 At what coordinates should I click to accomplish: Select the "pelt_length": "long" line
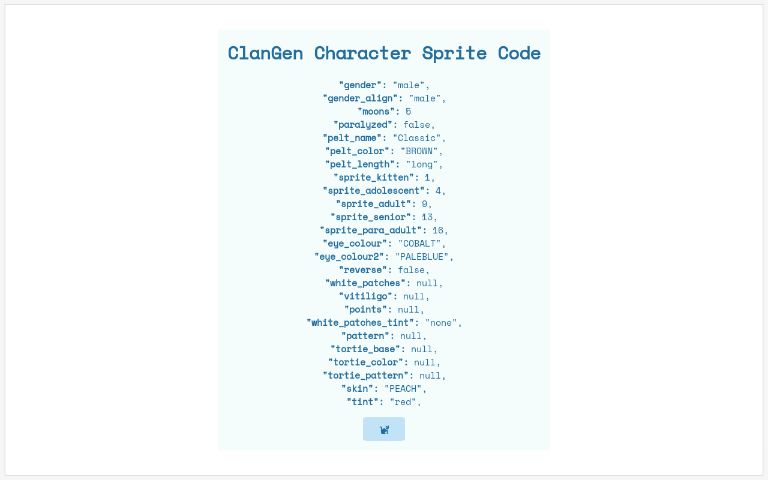click(x=384, y=165)
